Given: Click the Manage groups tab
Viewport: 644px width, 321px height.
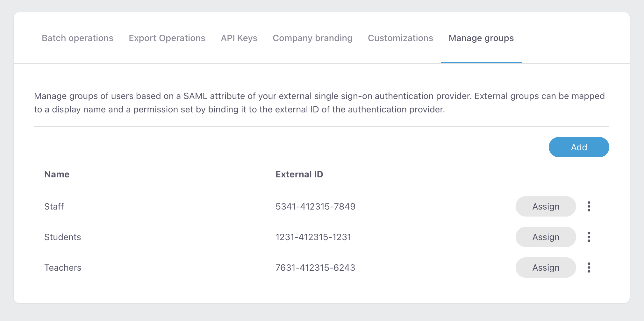Looking at the screenshot, I should [x=481, y=38].
